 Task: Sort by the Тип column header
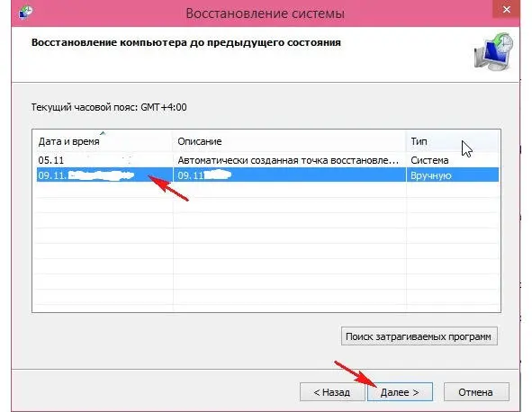coord(452,141)
